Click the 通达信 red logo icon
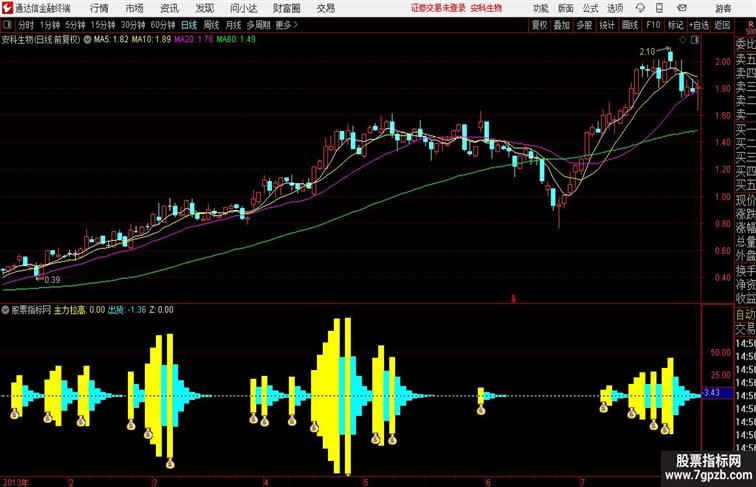Viewport: 756px width, 487px height. coord(7,8)
